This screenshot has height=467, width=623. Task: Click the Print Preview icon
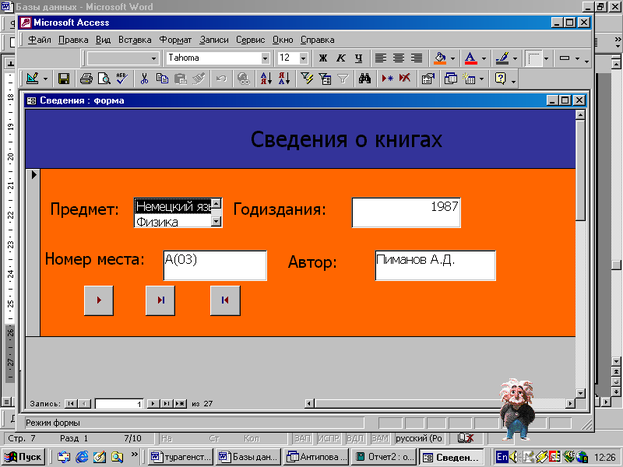pyautogui.click(x=104, y=78)
